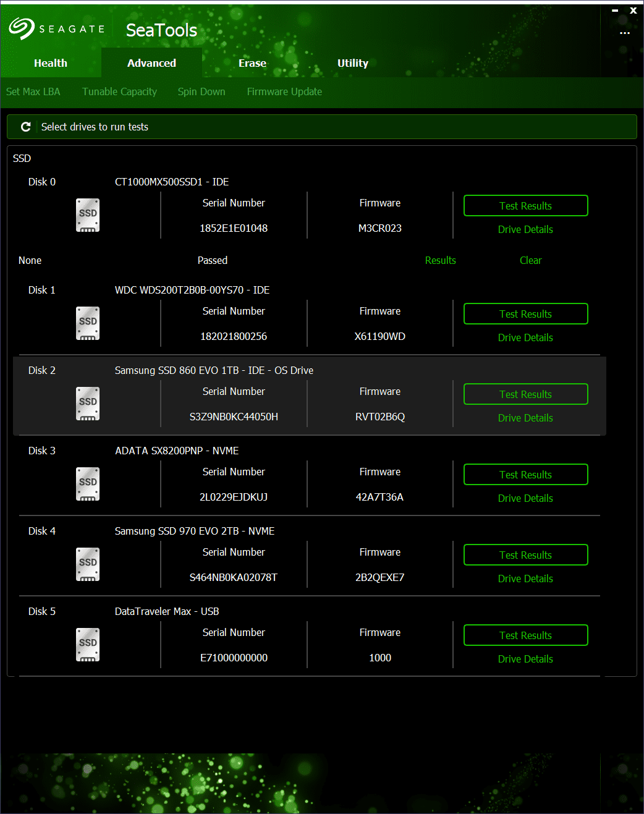Screen dimensions: 644x814
Task: Open the three-dot more options menu
Action: click(x=625, y=33)
